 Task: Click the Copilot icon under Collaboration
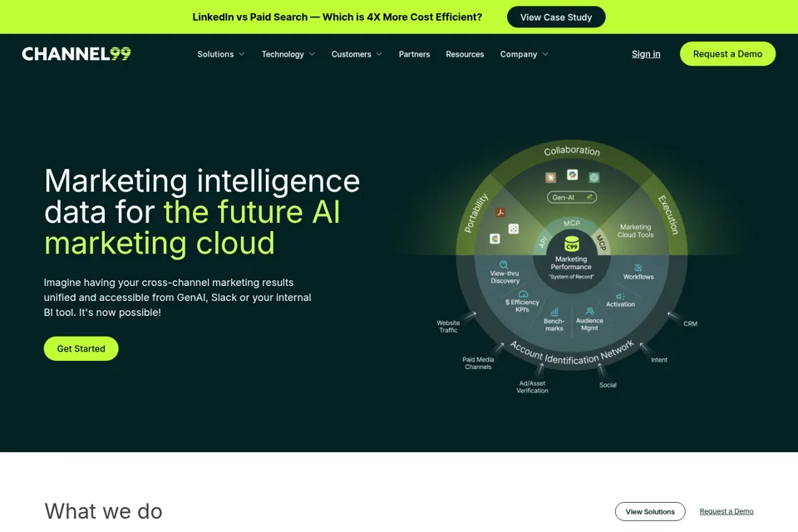coord(573,175)
